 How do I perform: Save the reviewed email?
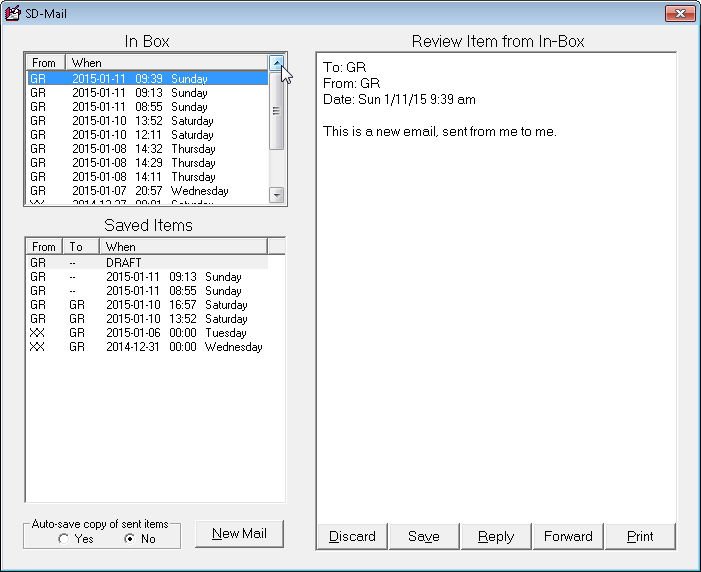(x=424, y=536)
